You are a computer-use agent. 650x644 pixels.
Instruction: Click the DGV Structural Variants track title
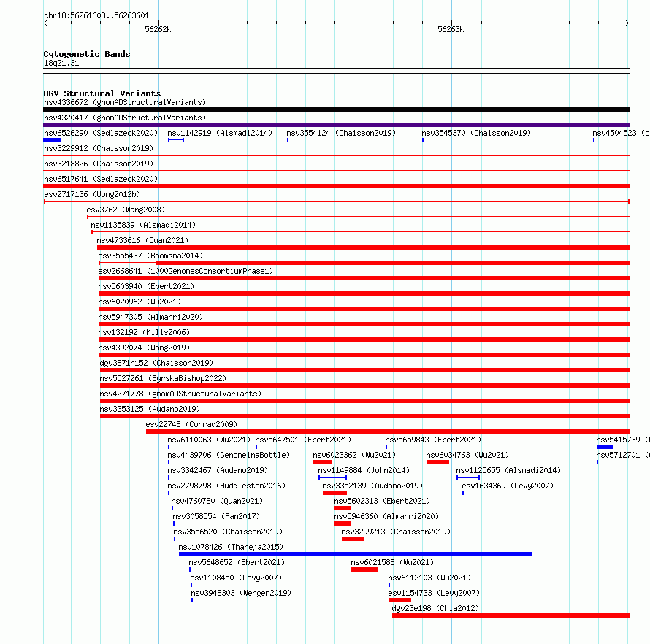click(x=102, y=93)
